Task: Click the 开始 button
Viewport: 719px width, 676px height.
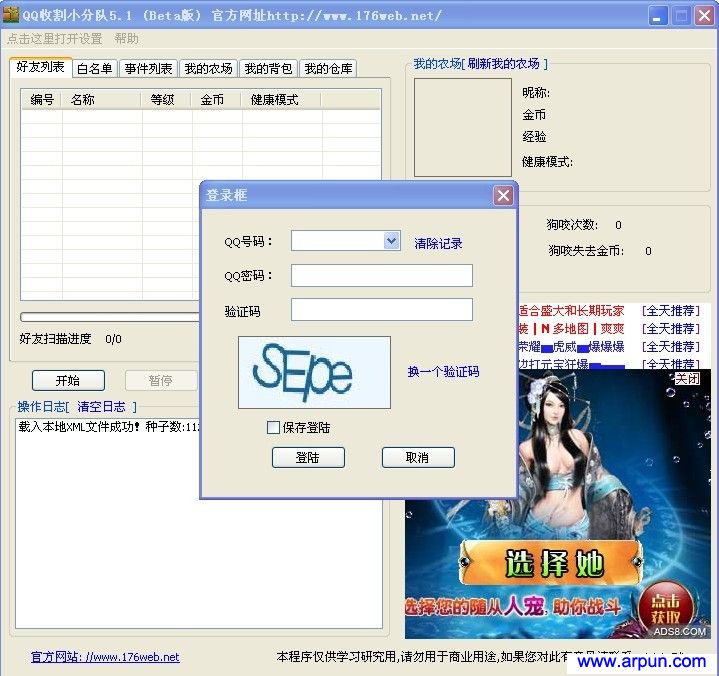Action: pyautogui.click(x=68, y=380)
